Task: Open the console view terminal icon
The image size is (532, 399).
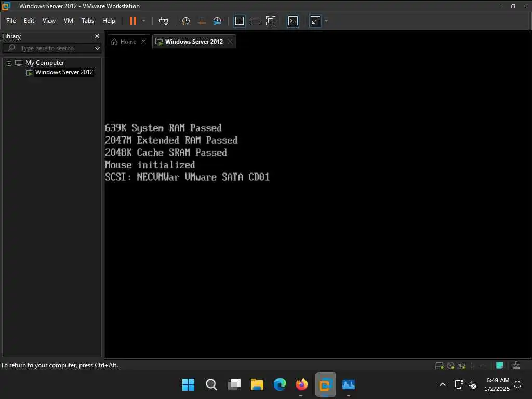Action: pos(293,21)
